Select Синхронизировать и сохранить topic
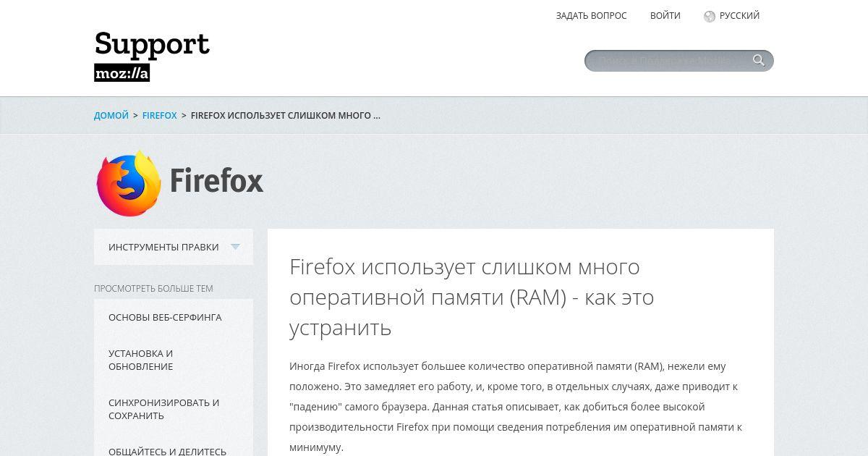 [x=163, y=409]
